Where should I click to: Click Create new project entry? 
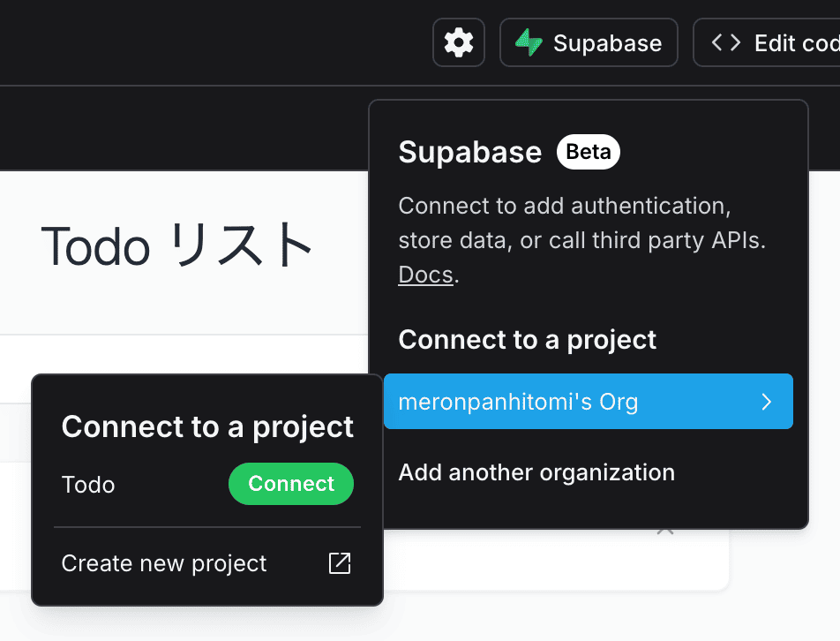[206, 563]
